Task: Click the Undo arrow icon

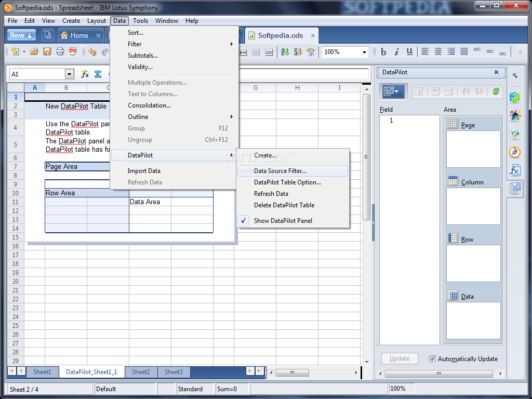Action: (92, 51)
